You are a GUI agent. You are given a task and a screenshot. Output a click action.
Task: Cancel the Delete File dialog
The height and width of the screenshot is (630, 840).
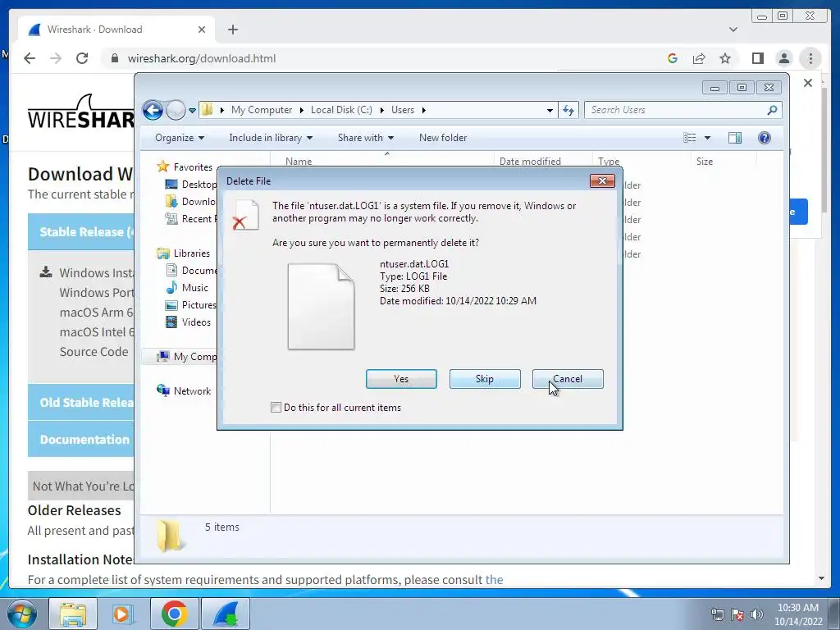tap(568, 379)
